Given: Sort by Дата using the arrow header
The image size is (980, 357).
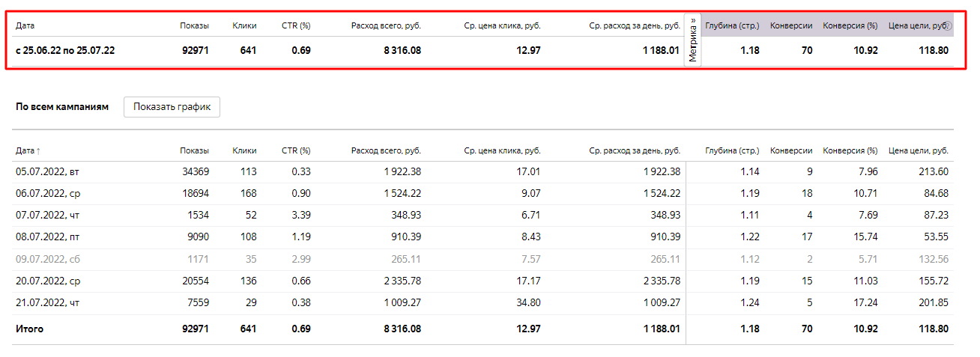Looking at the screenshot, I should pos(28,150).
